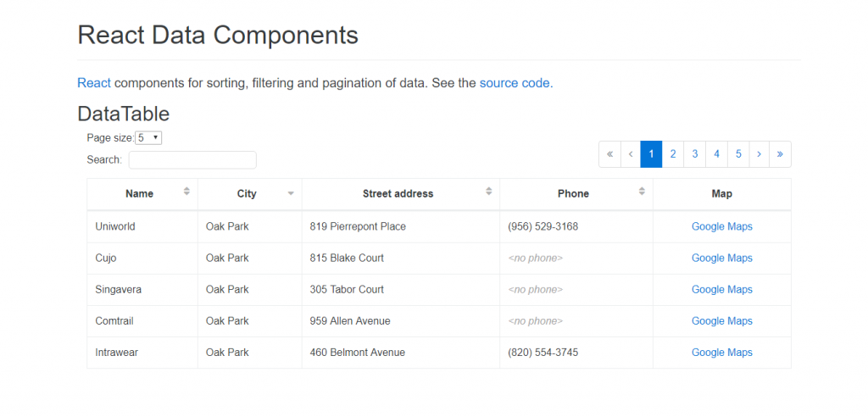Select page 4 in pagination

[716, 154]
